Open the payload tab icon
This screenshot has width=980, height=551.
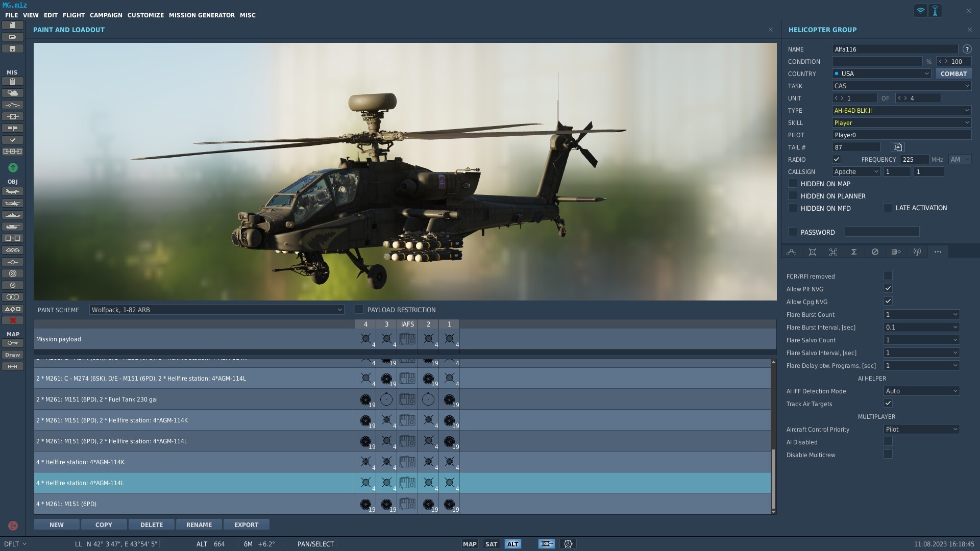813,252
